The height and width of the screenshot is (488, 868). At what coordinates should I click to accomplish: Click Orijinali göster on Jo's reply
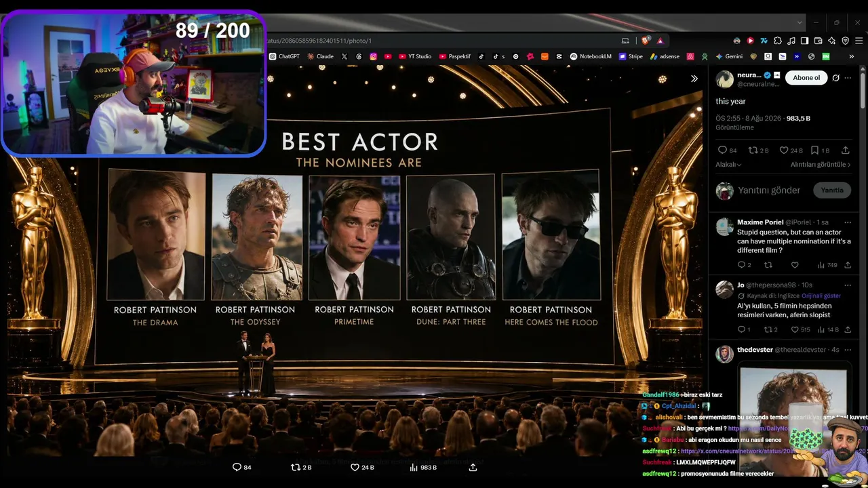(x=821, y=296)
